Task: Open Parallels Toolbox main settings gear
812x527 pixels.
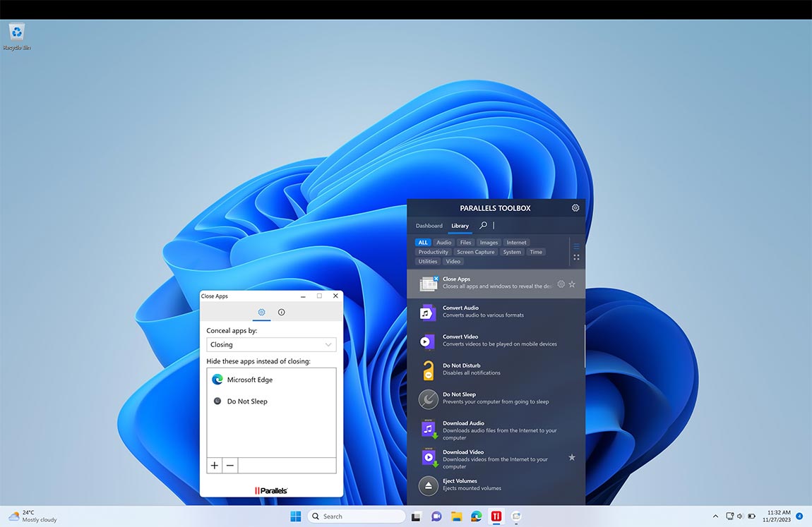Action: 575,207
